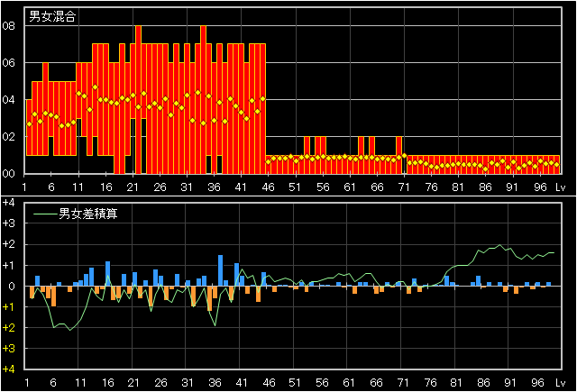The image size is (577, 392).
Task: Pick level 21 on the 男女混合 x-axis
Action: click(x=133, y=187)
